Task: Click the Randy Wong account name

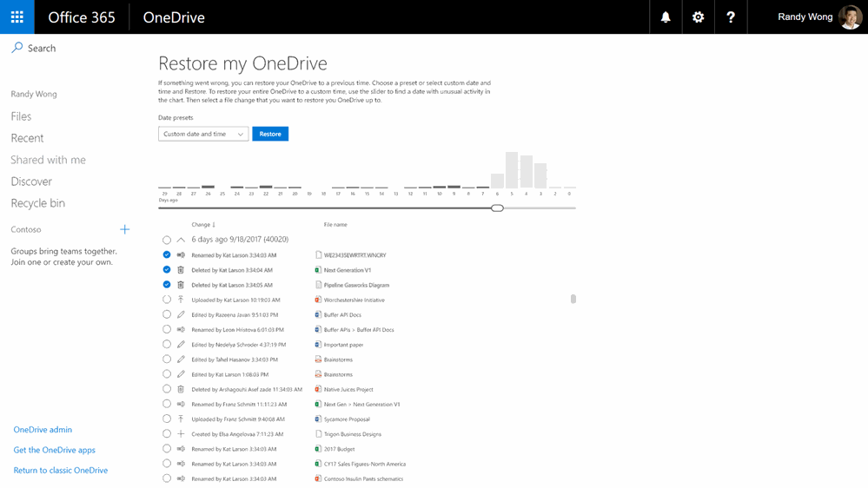Action: (805, 16)
